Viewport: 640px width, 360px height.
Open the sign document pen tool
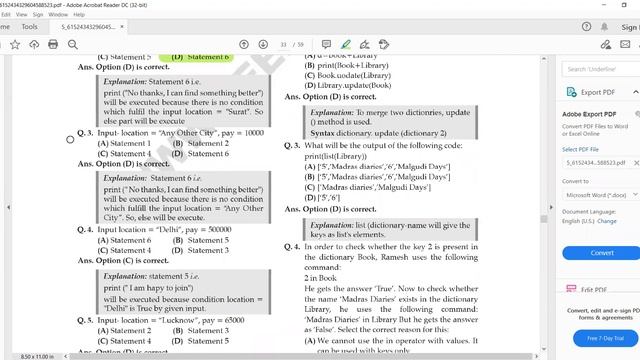[365, 44]
